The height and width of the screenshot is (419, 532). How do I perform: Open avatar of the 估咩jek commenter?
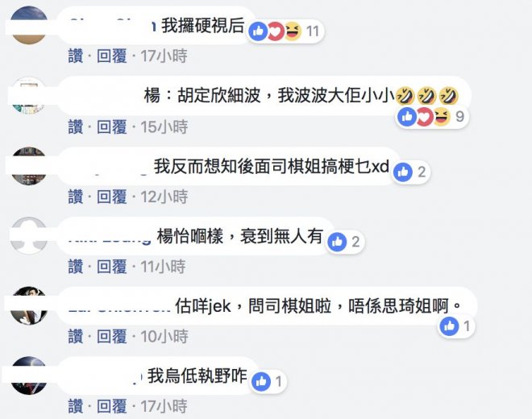(29, 305)
